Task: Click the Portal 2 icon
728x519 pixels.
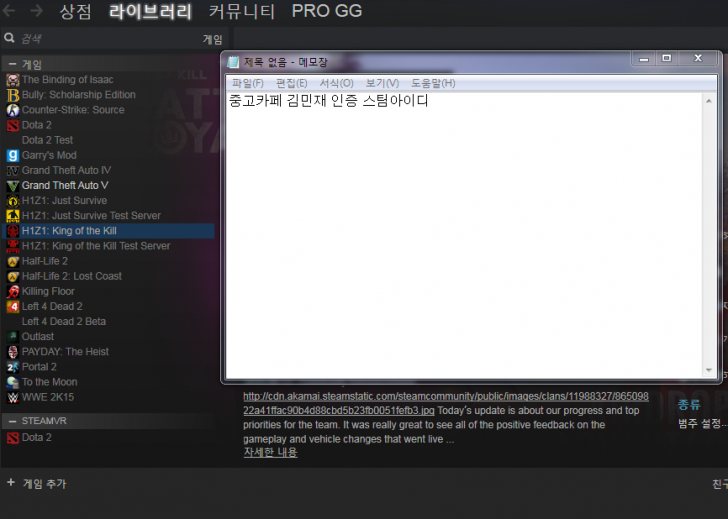Action: point(12,367)
